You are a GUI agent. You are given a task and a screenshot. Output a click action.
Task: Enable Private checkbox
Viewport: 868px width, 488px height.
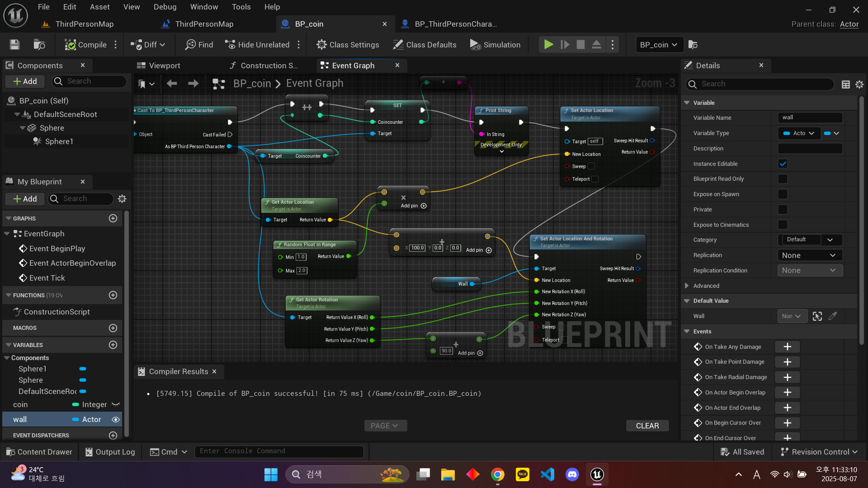tap(783, 210)
